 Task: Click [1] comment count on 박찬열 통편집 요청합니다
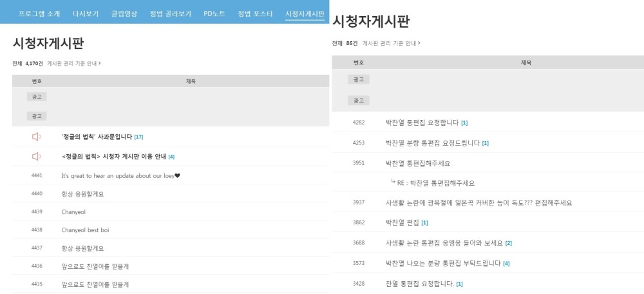(x=464, y=122)
